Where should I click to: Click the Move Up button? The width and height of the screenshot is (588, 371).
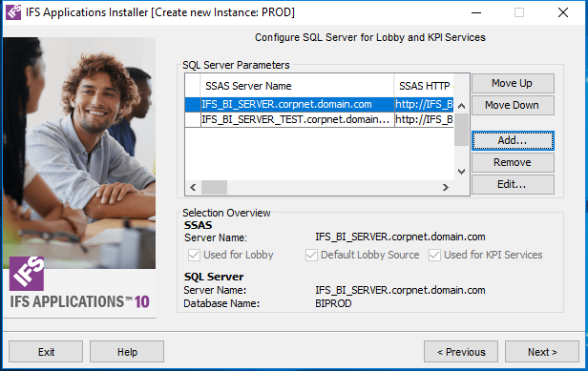[x=513, y=83]
